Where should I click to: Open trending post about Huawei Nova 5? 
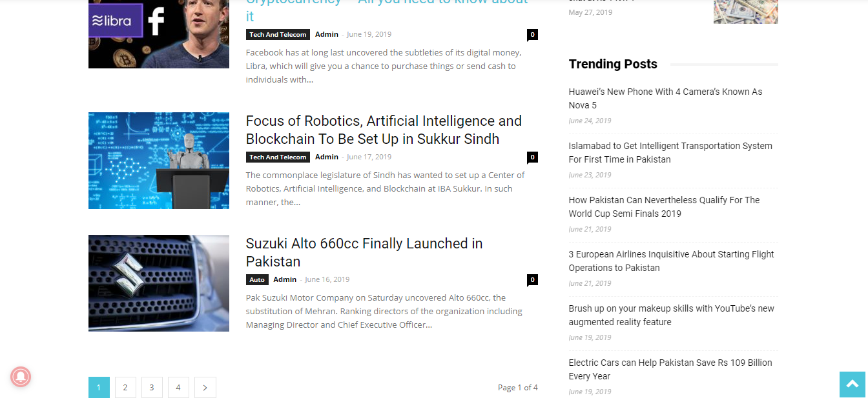click(x=665, y=98)
